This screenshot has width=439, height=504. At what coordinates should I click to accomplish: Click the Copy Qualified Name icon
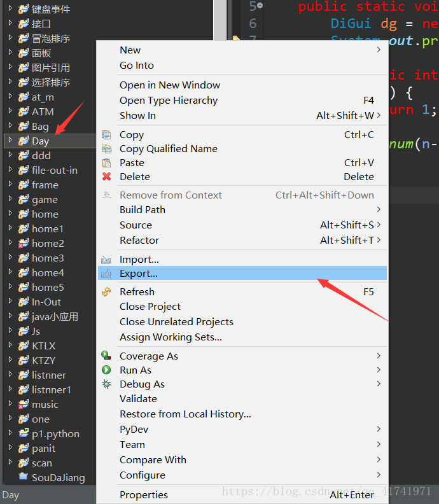[106, 148]
